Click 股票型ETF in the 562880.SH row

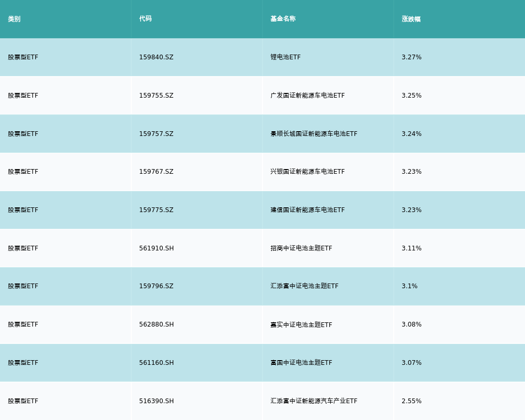click(23, 324)
